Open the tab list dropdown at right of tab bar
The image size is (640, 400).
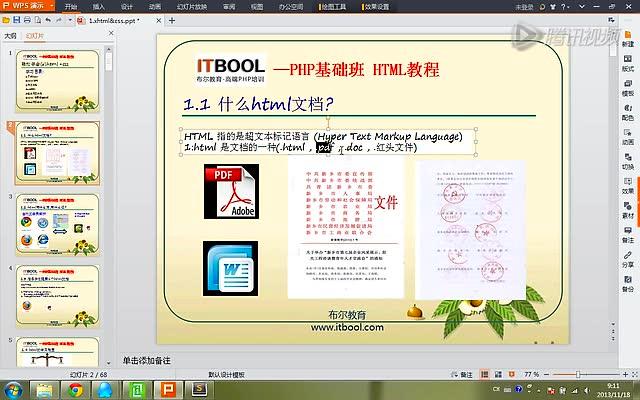pos(611,20)
